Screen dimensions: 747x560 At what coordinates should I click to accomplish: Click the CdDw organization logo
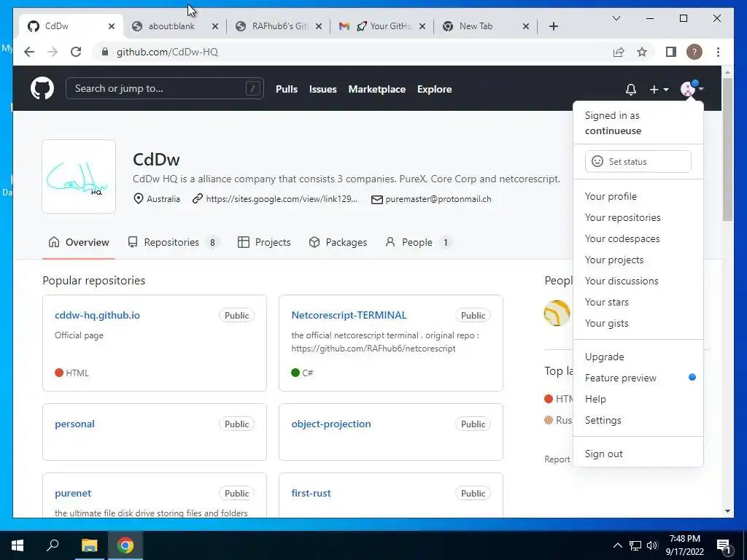(x=79, y=176)
